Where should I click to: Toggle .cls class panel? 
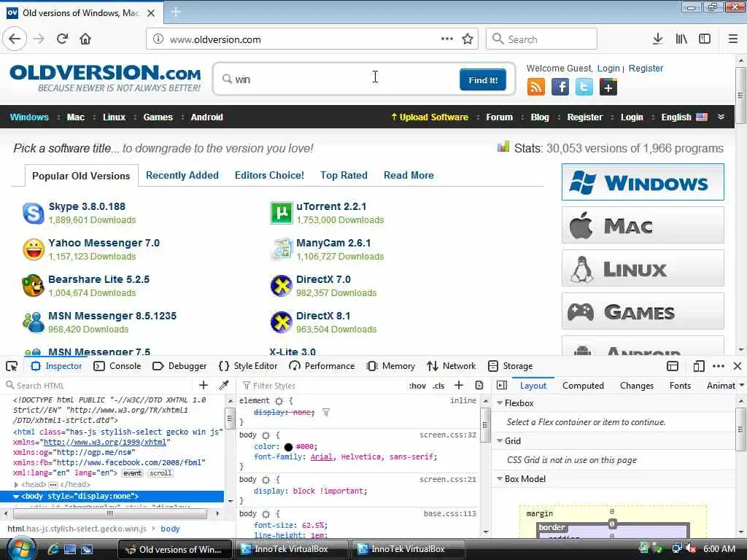[438, 386]
